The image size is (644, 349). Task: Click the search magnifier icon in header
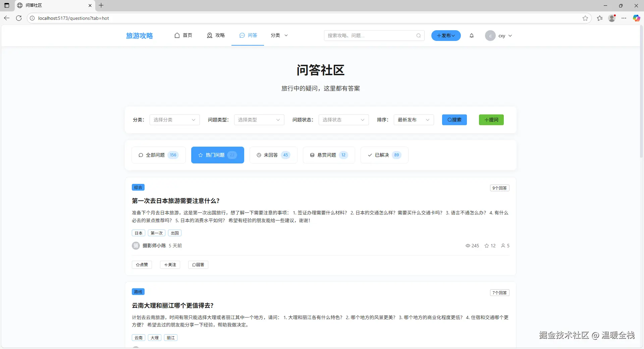[x=418, y=36]
